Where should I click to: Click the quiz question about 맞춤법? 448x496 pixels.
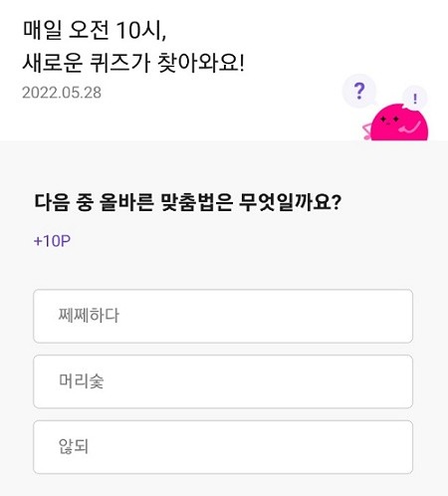188,202
